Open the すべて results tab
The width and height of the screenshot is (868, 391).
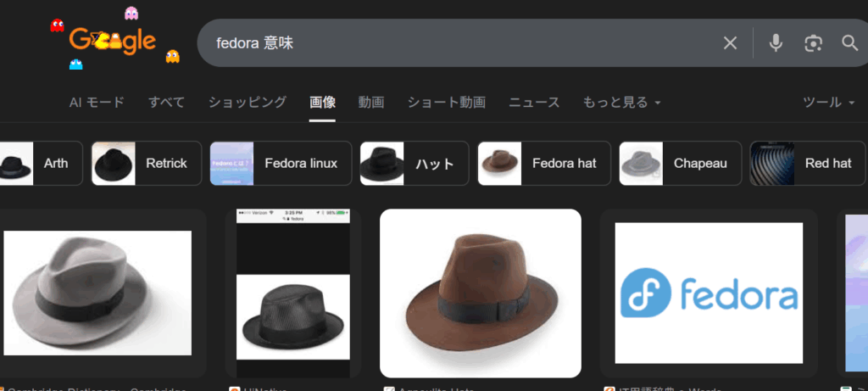(x=166, y=103)
